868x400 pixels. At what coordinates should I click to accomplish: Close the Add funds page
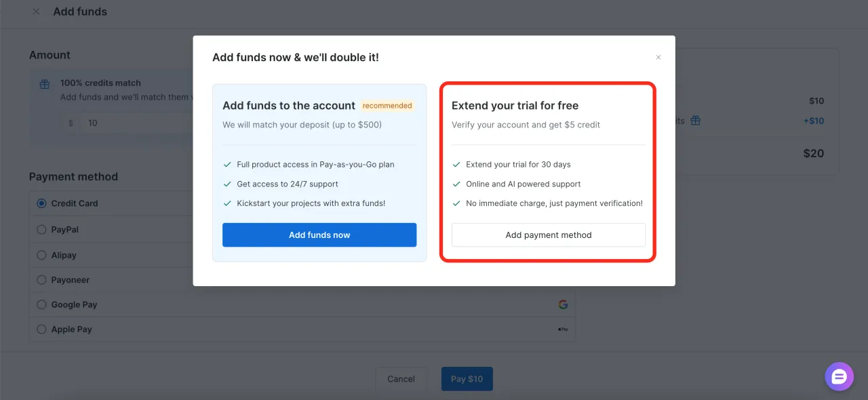(x=36, y=12)
